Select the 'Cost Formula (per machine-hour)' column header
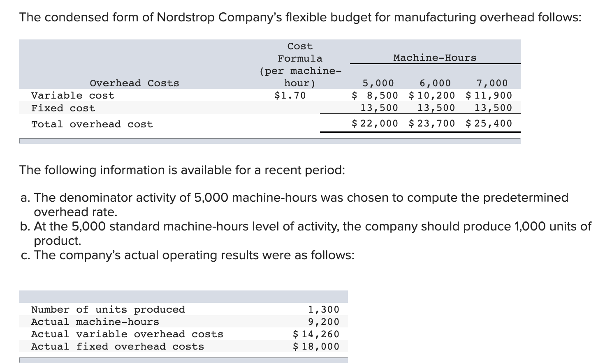 [300, 65]
